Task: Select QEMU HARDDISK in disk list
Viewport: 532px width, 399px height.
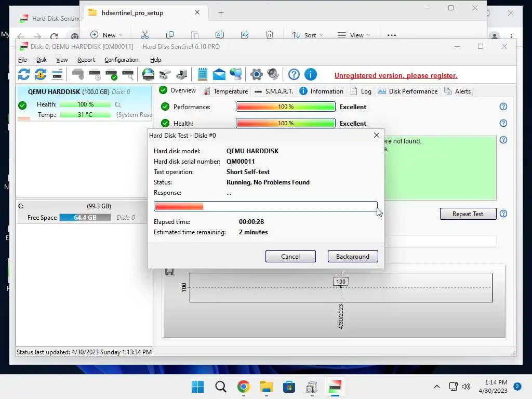Action: click(85, 103)
